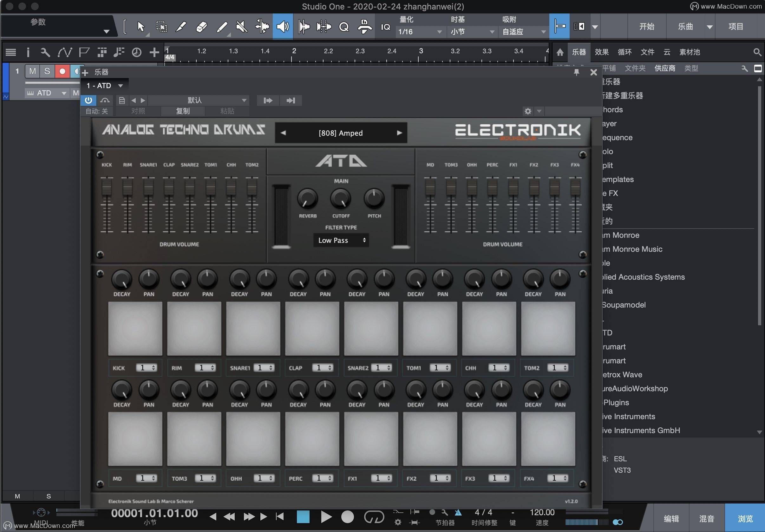Open the 时基 小节 dropdown

point(472,32)
